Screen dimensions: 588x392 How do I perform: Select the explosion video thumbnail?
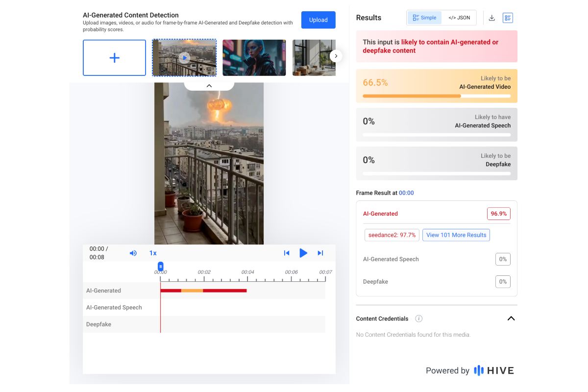pyautogui.click(x=184, y=58)
